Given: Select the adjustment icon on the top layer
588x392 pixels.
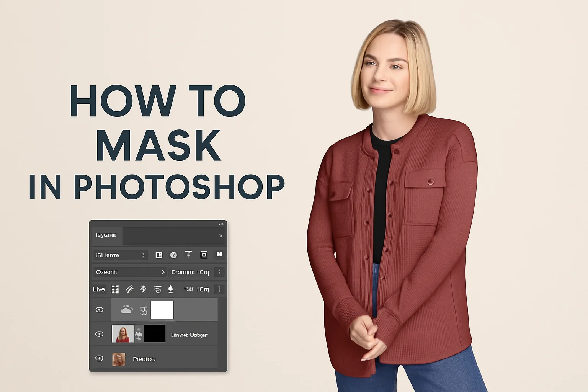Looking at the screenshot, I should point(127,309).
